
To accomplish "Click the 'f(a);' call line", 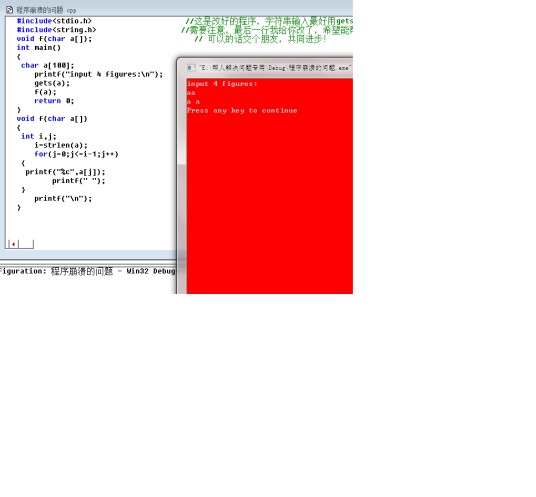I will 45,92.
